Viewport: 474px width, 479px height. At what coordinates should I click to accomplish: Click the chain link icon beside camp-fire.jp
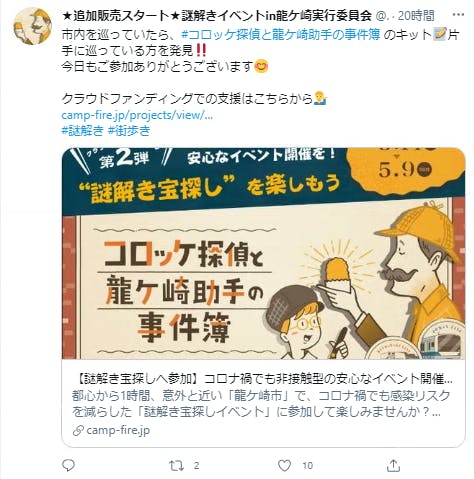78,431
